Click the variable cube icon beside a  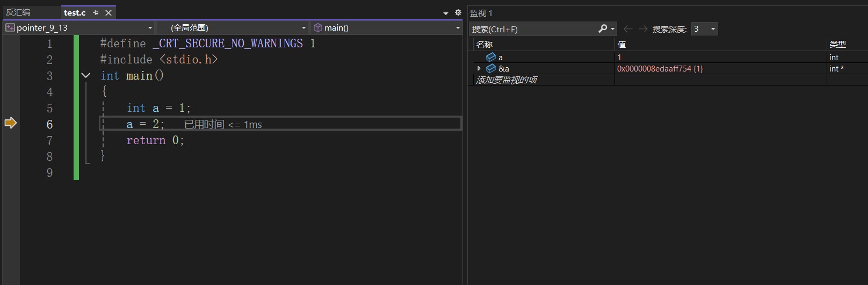pos(491,57)
